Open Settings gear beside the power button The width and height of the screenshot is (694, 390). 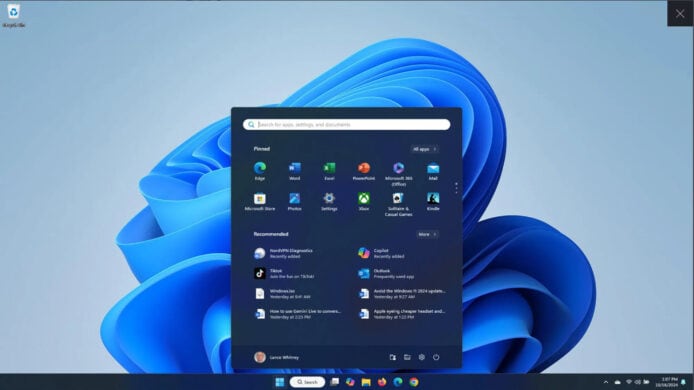pyautogui.click(x=422, y=357)
